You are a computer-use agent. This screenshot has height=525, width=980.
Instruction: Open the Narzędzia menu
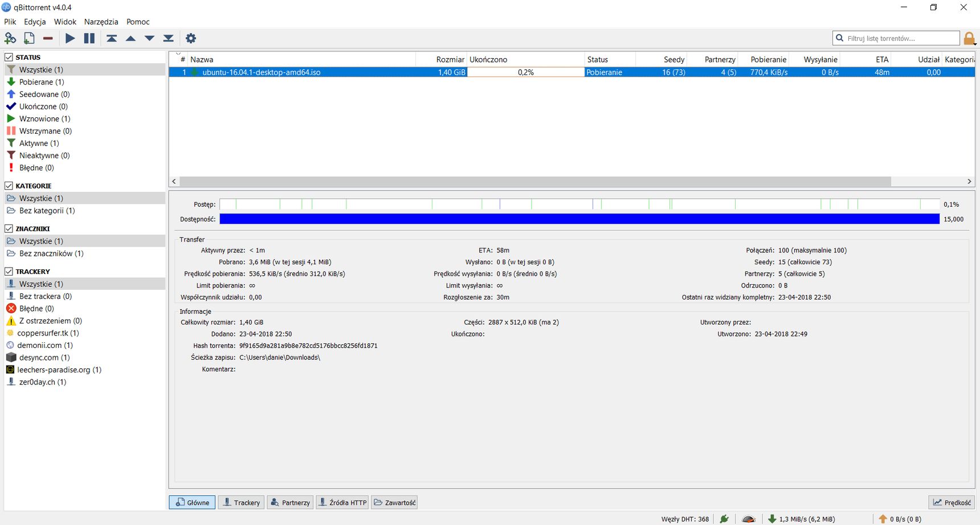coord(101,22)
